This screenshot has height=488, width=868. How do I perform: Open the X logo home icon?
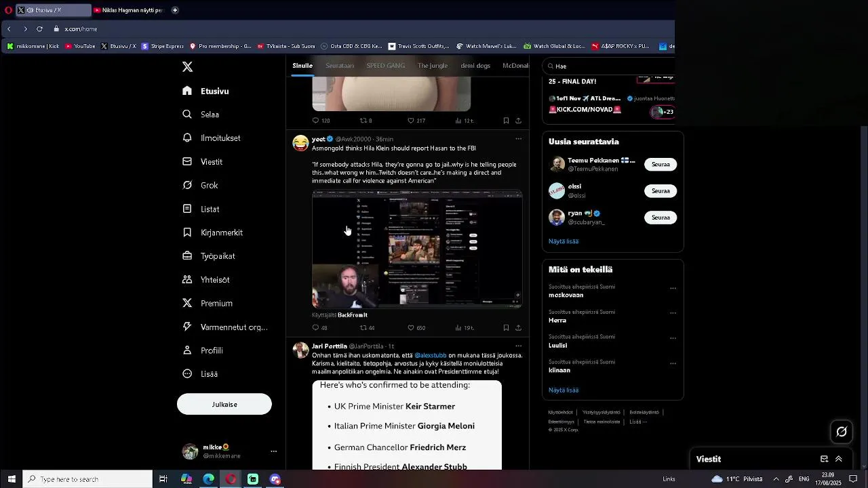coord(188,66)
